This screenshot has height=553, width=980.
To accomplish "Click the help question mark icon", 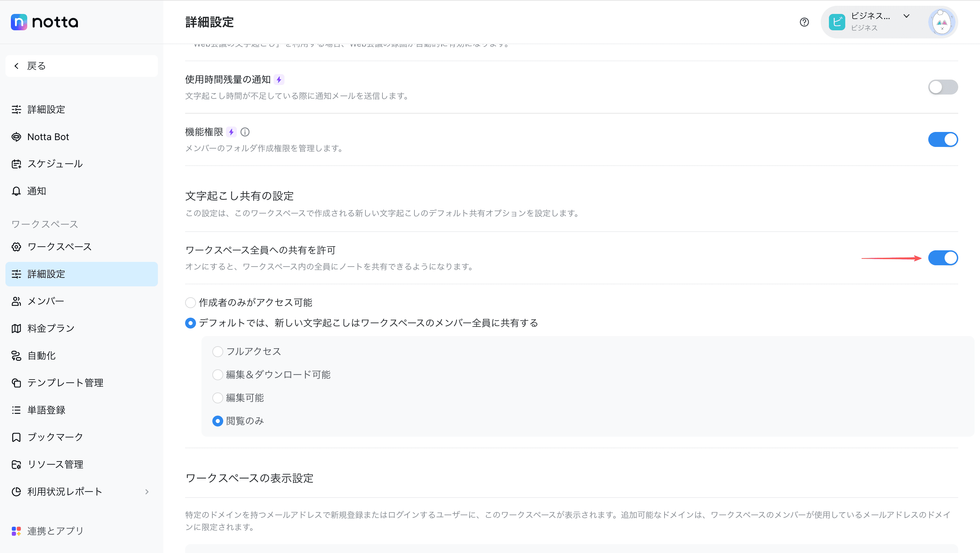I will (804, 22).
